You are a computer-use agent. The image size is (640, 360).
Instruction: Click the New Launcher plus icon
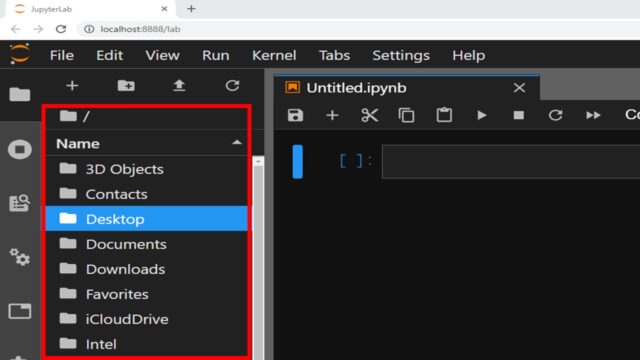click(72, 86)
